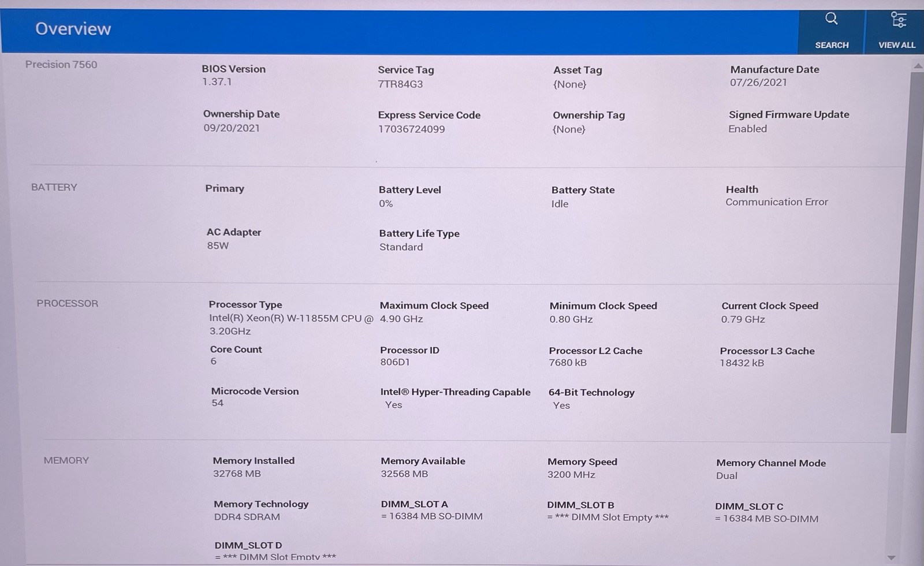Screen dimensions: 924x566
Task: Click the Precision 7560 model name
Action: [61, 65]
